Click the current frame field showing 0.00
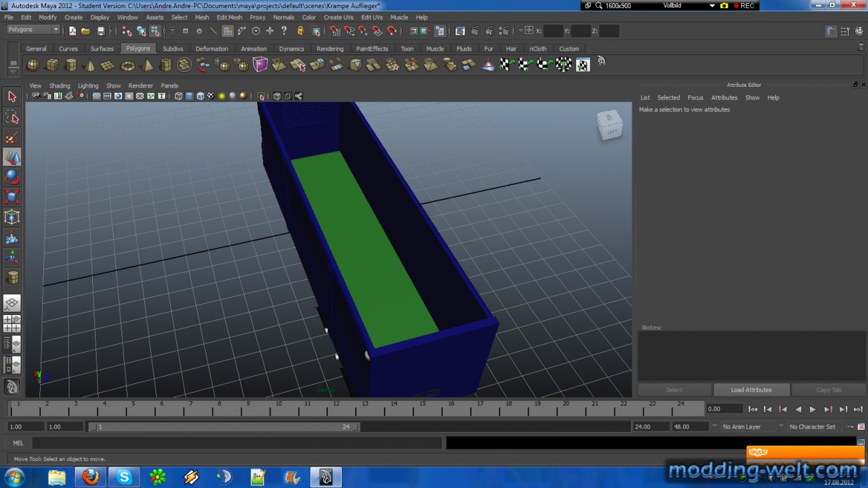 pyautogui.click(x=724, y=409)
